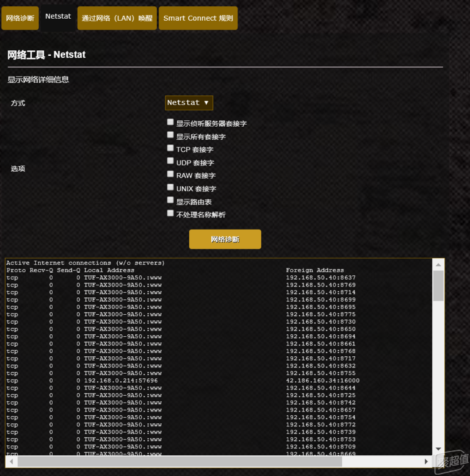Screen dimensions: 470x476
Task: Enable 显示侦听服务器套接字 checkbox
Action: 170,122
